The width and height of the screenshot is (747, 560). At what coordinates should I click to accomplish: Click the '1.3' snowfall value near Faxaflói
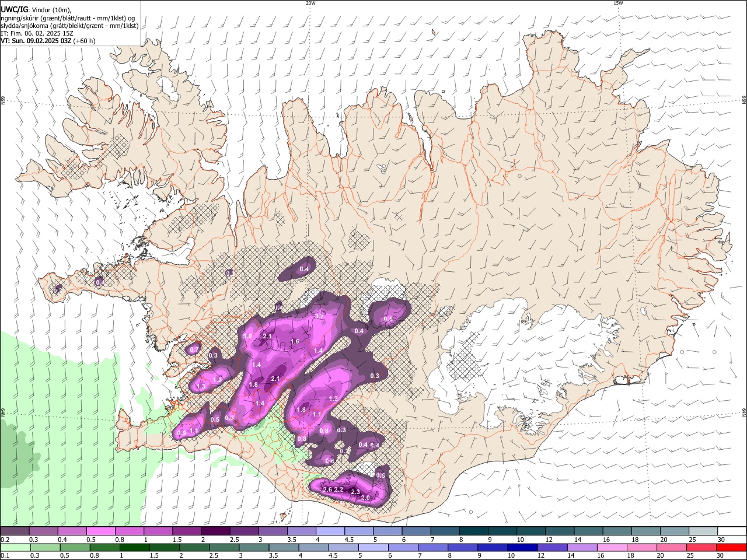(201, 387)
